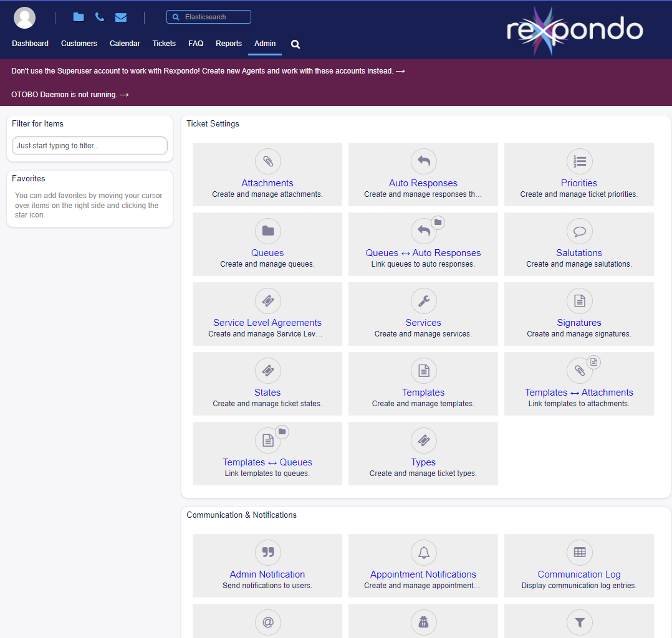This screenshot has width=672, height=638.
Task: Follow the arrow on the Superuser warning banner
Action: pos(401,70)
